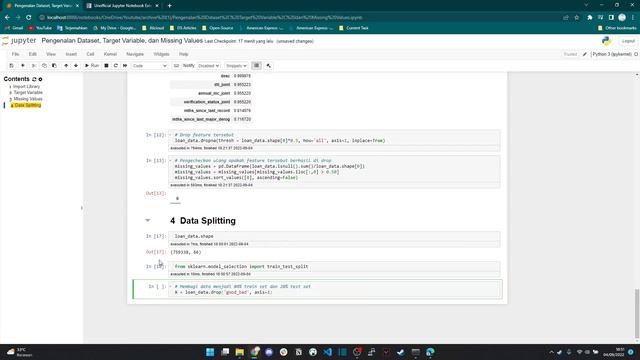
Task: Open the Widgets menu
Action: coord(161,54)
